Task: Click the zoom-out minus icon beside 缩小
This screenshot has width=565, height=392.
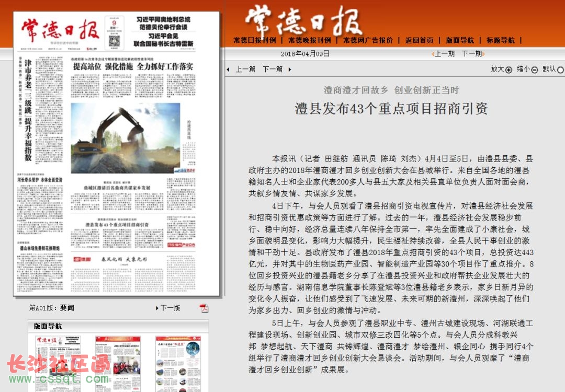Action: (x=535, y=70)
